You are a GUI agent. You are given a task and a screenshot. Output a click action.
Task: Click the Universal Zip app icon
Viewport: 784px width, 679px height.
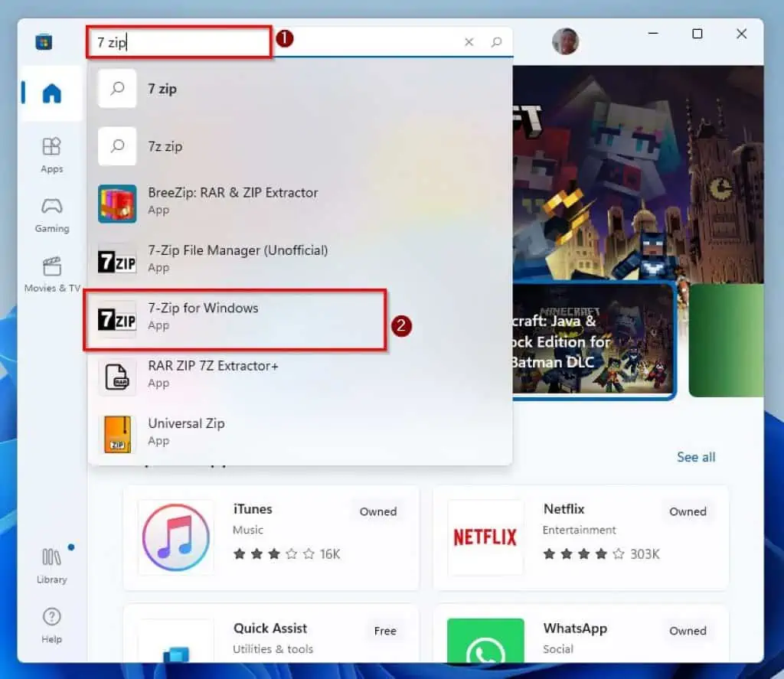pos(117,434)
